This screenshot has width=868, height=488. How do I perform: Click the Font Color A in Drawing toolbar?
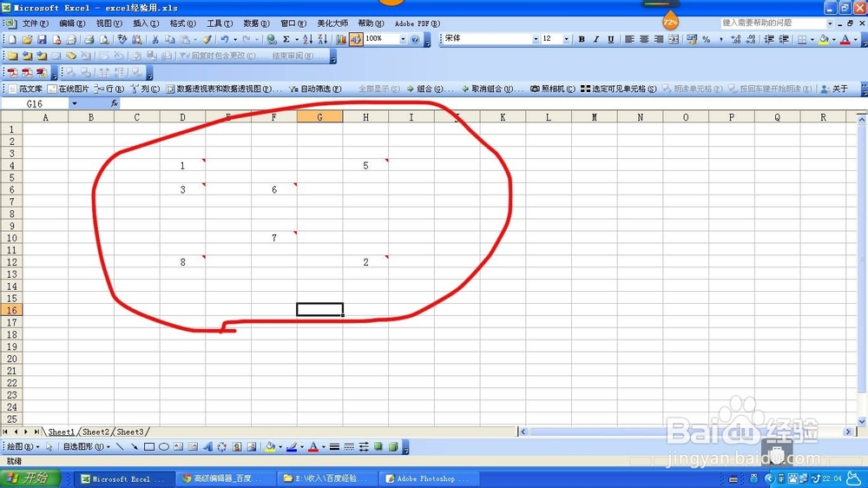313,447
